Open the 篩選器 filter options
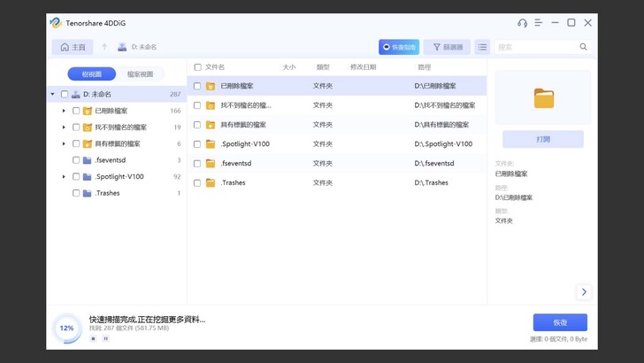Viewport: 644px width, 363px height. [x=447, y=47]
